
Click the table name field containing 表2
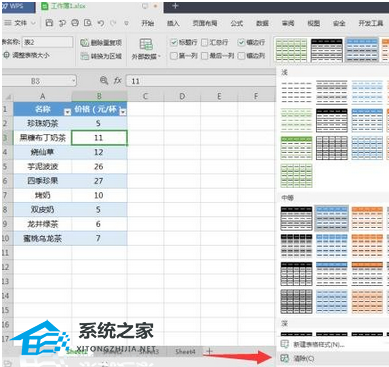47,42
